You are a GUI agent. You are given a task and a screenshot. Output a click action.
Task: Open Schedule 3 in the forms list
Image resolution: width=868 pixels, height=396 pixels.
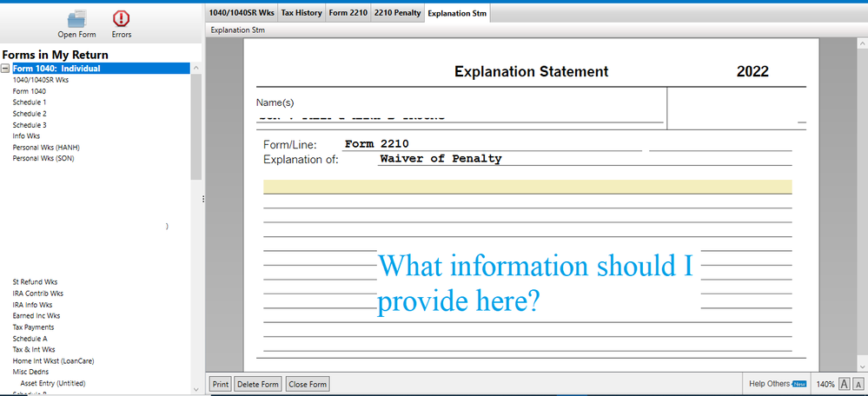30,125
